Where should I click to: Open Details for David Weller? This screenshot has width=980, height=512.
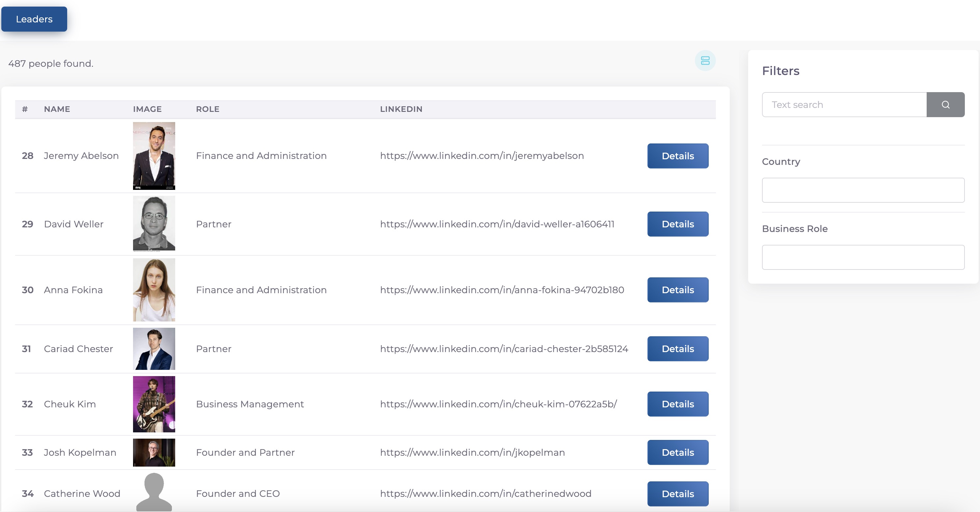678,224
